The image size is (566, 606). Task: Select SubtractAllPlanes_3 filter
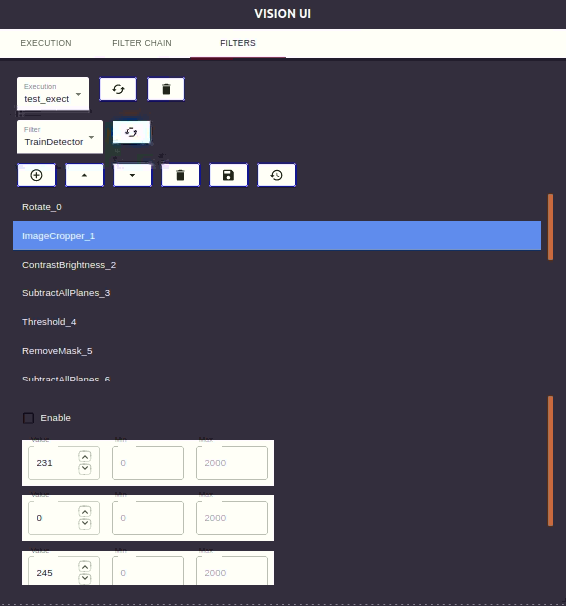(x=277, y=293)
